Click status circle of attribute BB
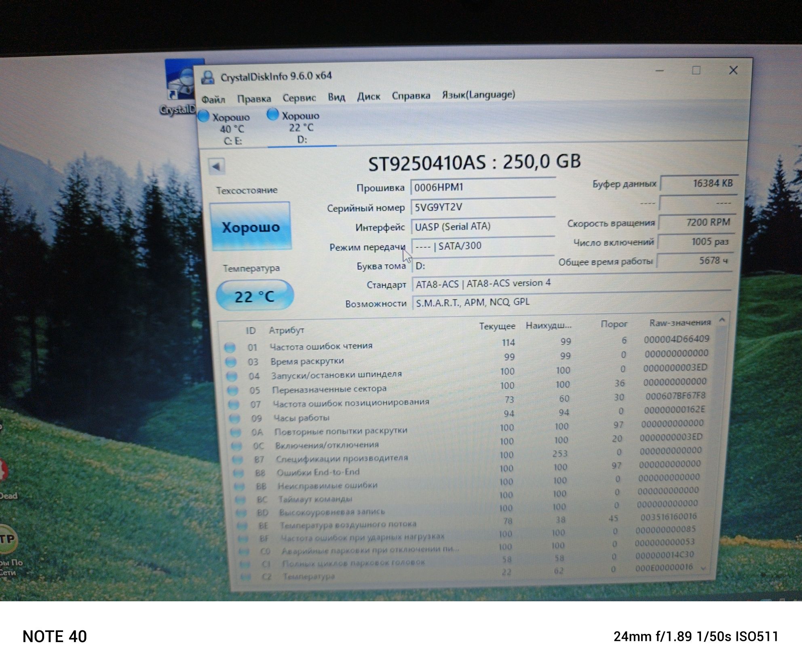 click(240, 487)
